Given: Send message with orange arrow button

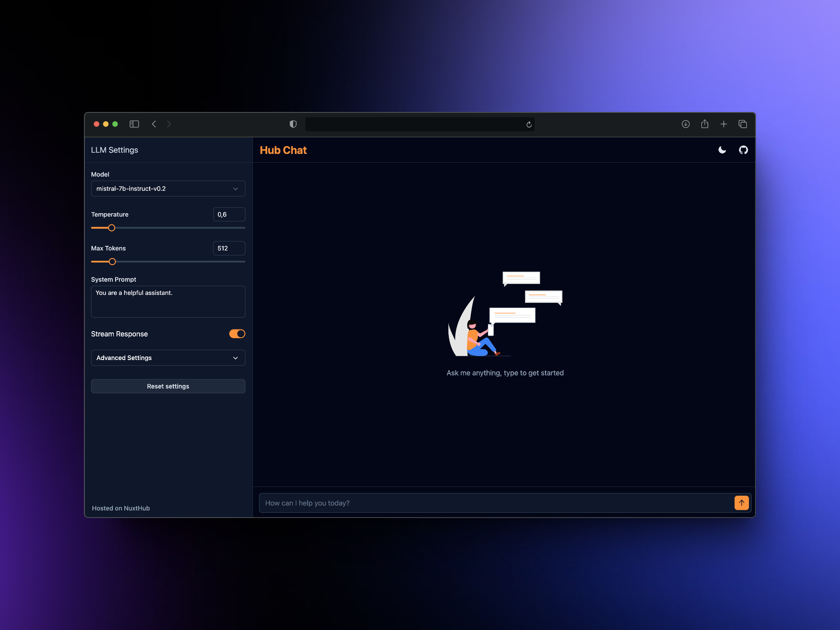Looking at the screenshot, I should 742,503.
